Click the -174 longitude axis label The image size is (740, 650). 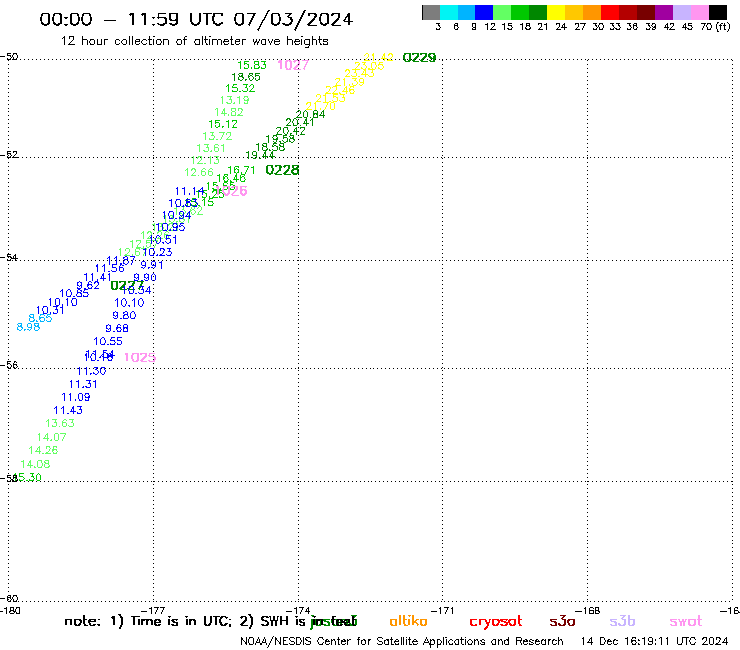(x=298, y=610)
